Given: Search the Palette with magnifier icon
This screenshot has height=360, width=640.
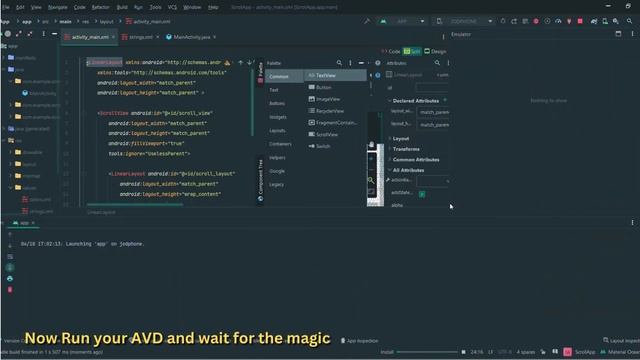Looking at the screenshot, I should [x=339, y=63].
